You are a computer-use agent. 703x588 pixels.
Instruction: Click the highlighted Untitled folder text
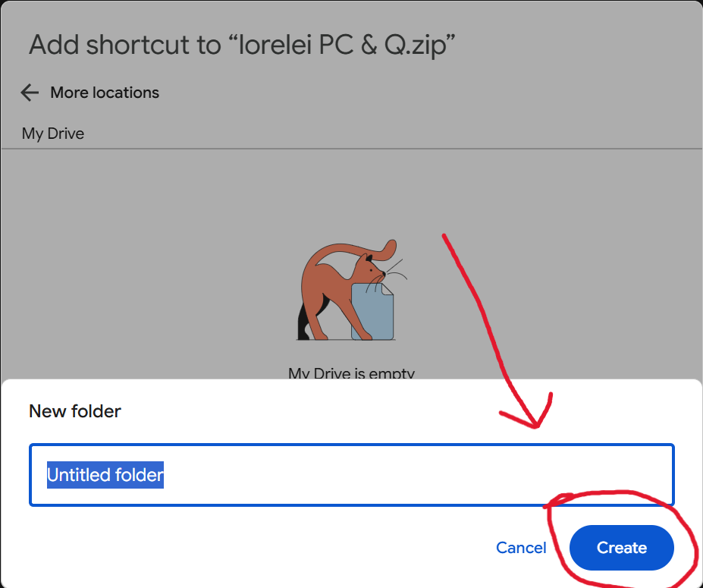tap(105, 474)
